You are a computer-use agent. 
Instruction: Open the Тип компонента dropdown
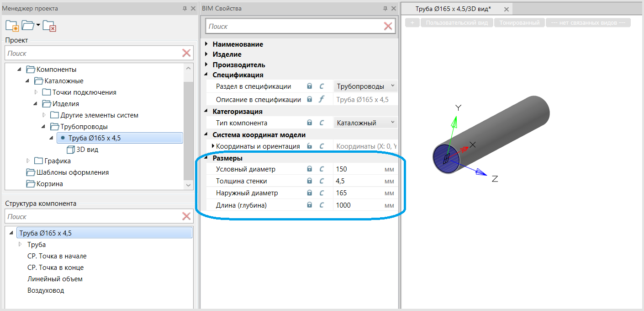click(x=392, y=123)
